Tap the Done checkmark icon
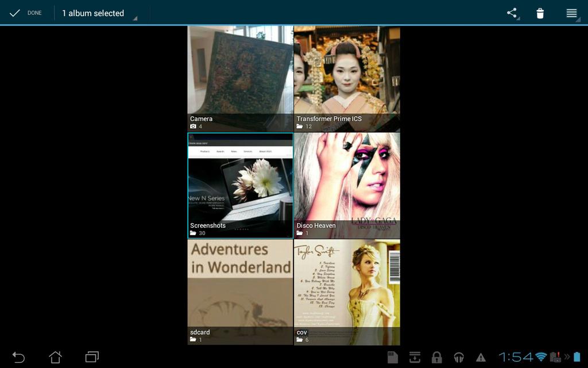Image resolution: width=588 pixels, height=368 pixels. [14, 13]
